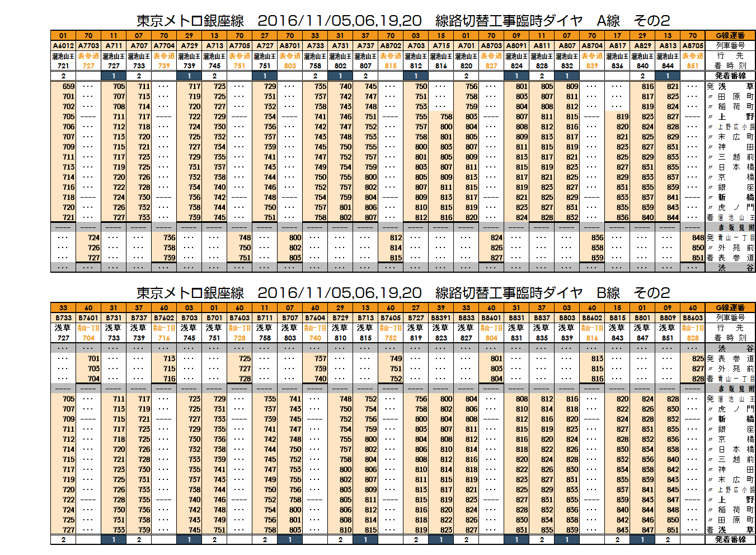756x555 pixels.
Task: Select train number A8704
Action: [592, 46]
